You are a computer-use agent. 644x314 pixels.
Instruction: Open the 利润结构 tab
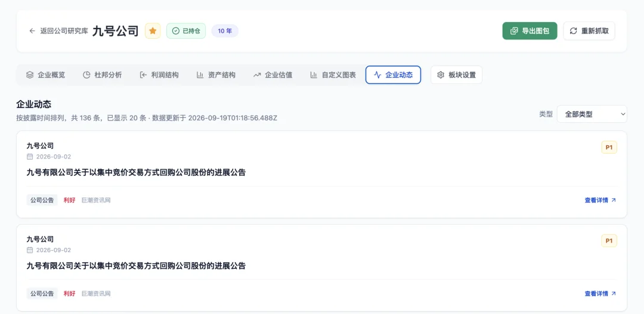coord(159,75)
